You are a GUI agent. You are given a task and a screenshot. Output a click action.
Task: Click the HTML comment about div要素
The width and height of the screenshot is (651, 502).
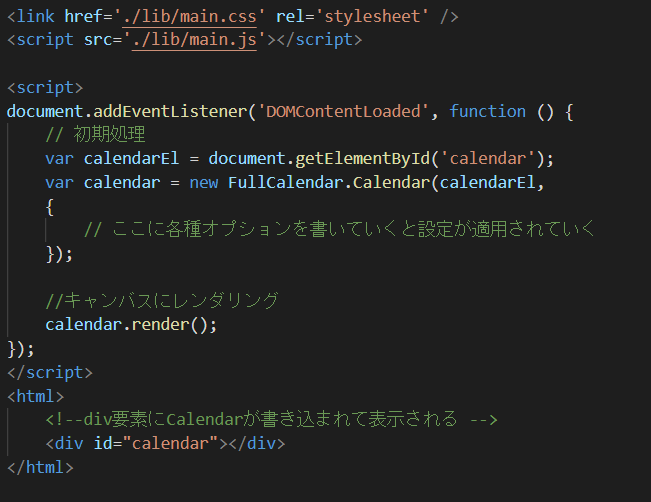tap(271, 419)
